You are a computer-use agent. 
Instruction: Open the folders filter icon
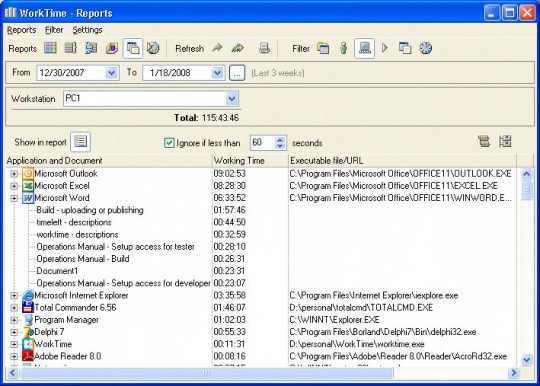[323, 48]
